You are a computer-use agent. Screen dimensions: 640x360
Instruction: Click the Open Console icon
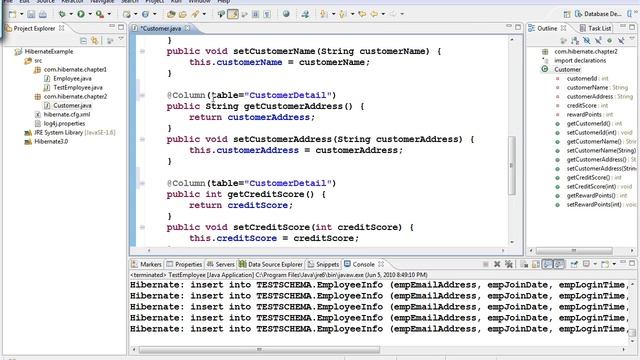[x=605, y=264]
